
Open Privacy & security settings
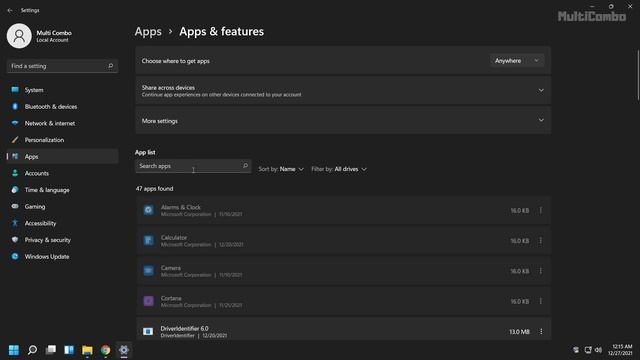click(62, 240)
